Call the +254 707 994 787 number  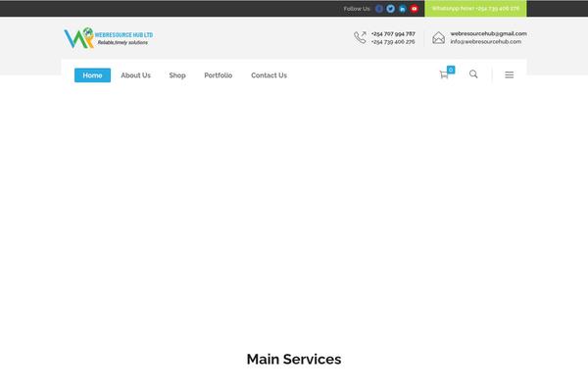point(393,33)
